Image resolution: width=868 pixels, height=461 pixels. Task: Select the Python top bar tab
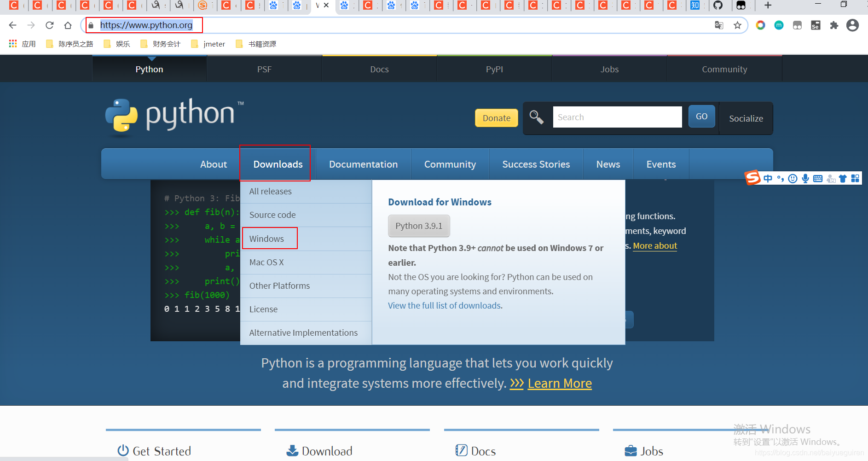pyautogui.click(x=150, y=69)
